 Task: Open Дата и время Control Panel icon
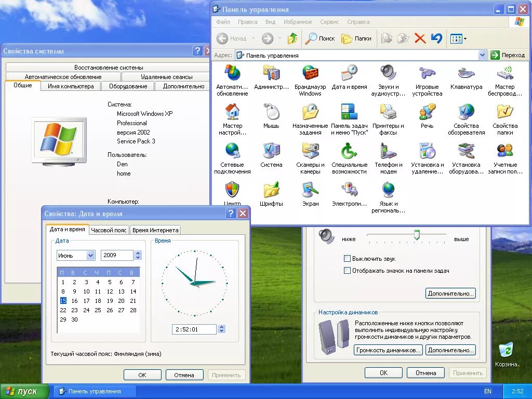349,77
